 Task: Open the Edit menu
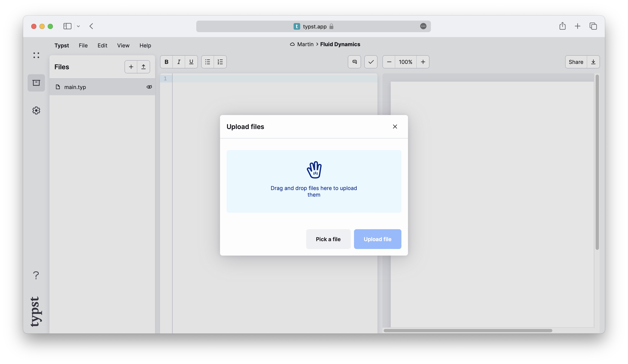(102, 45)
